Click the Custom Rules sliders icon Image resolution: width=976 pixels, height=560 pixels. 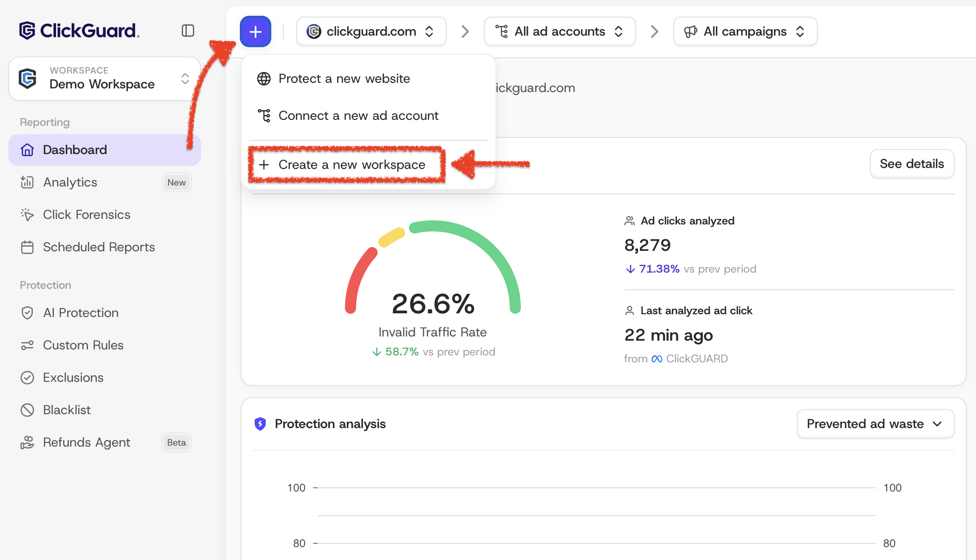[x=27, y=345]
